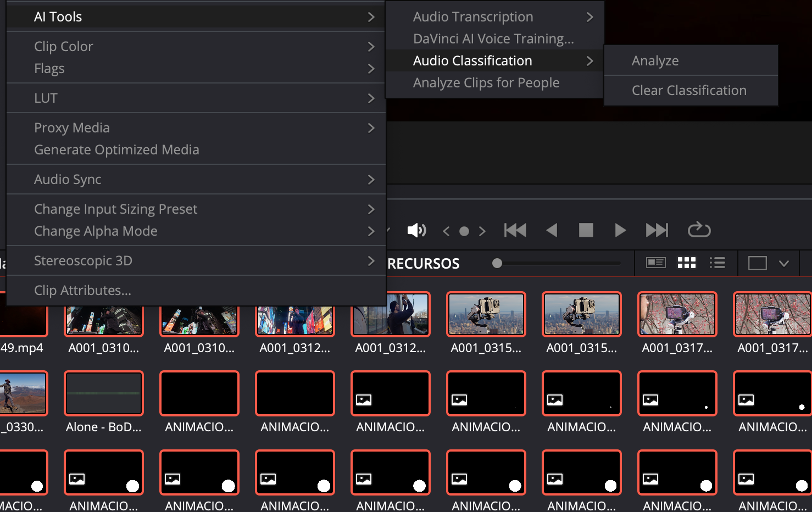The width and height of the screenshot is (812, 512).
Task: Open the media pool display options dropdown
Action: pos(784,264)
